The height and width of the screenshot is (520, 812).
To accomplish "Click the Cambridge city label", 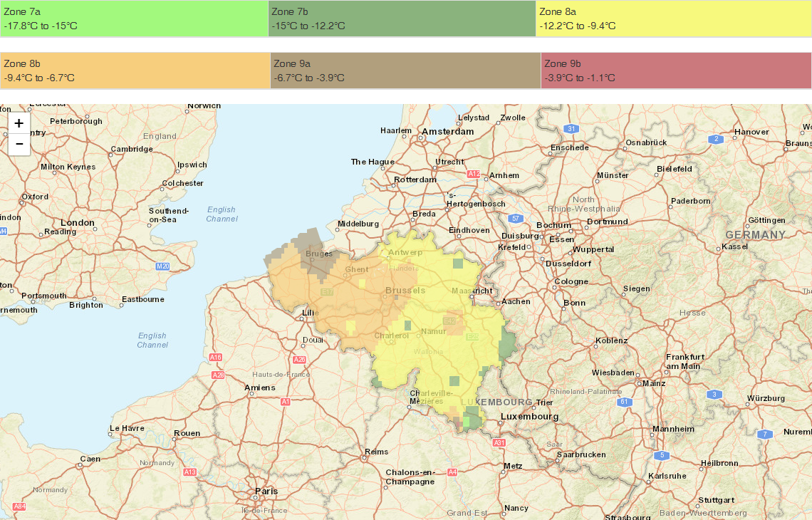I will pos(132,149).
